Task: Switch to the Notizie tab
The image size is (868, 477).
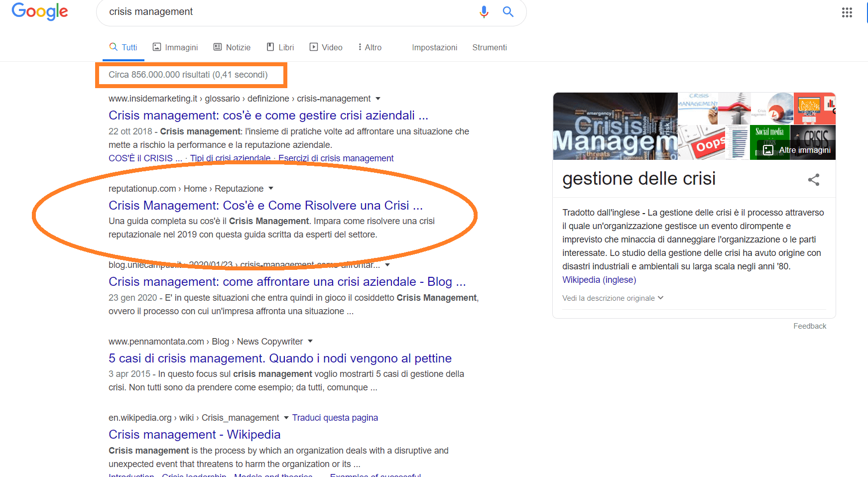Action: pyautogui.click(x=232, y=47)
